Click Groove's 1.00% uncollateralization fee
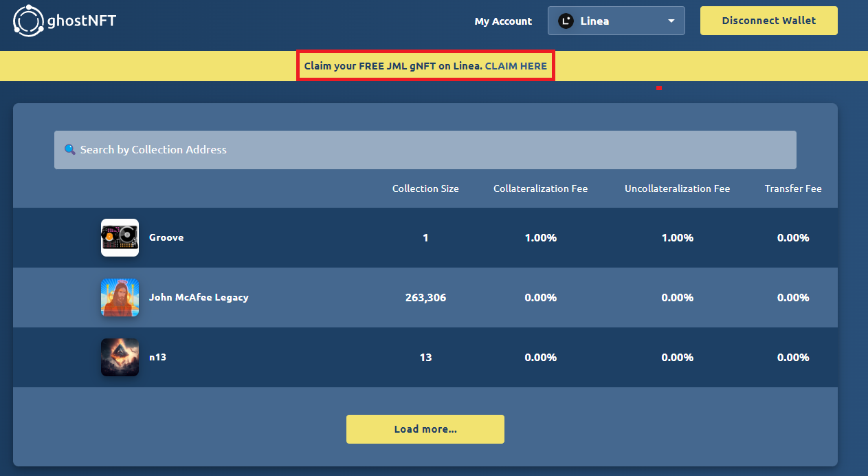 [678, 238]
